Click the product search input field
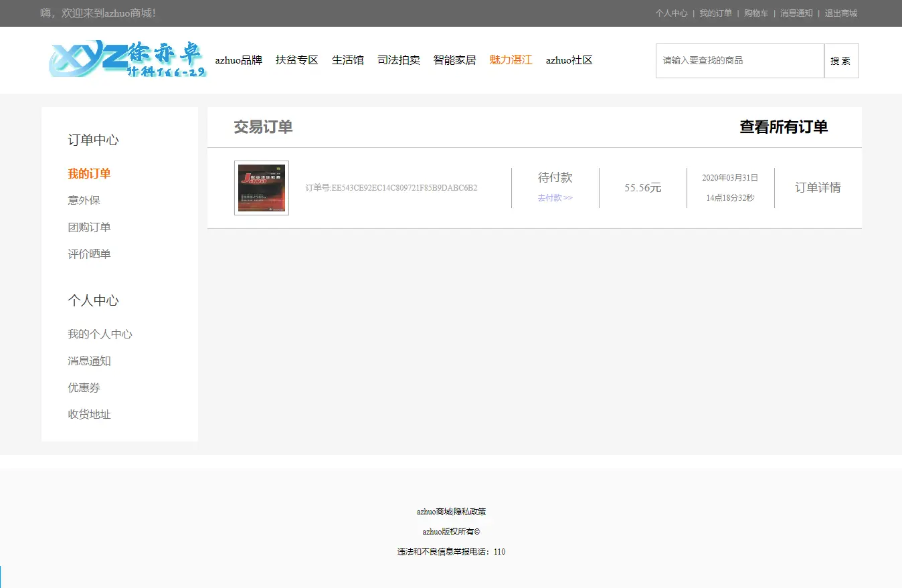902x588 pixels. pyautogui.click(x=739, y=60)
